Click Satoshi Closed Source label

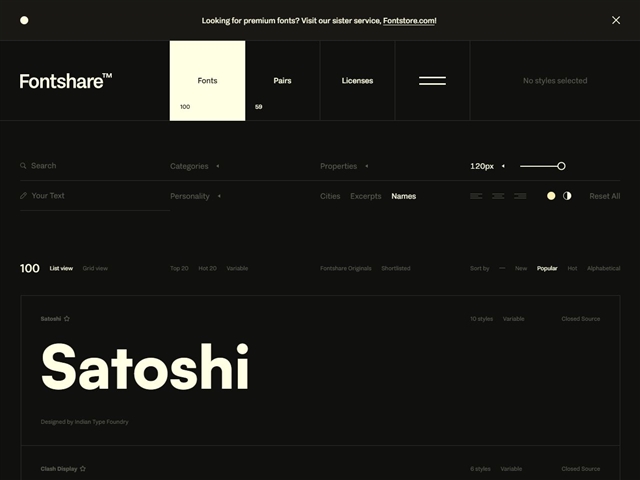point(581,319)
